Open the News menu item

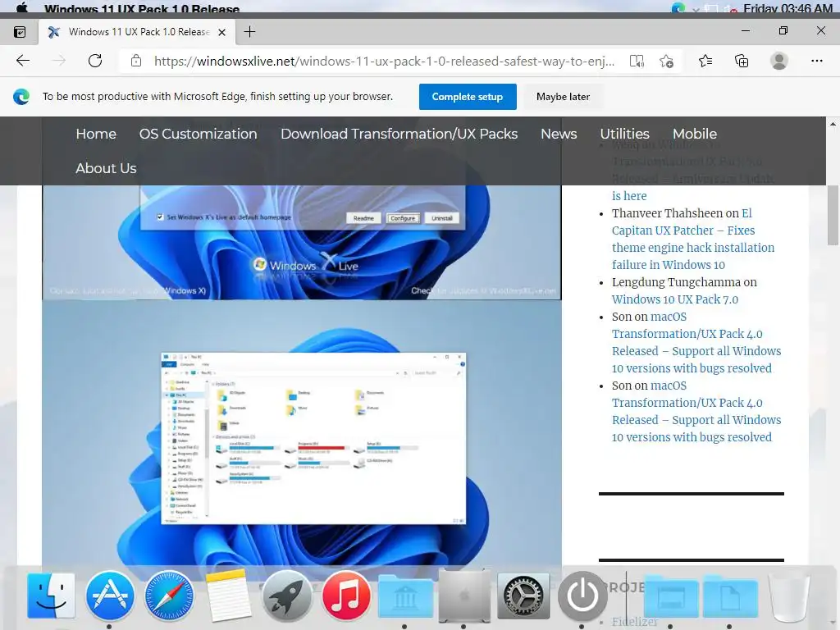tap(559, 134)
